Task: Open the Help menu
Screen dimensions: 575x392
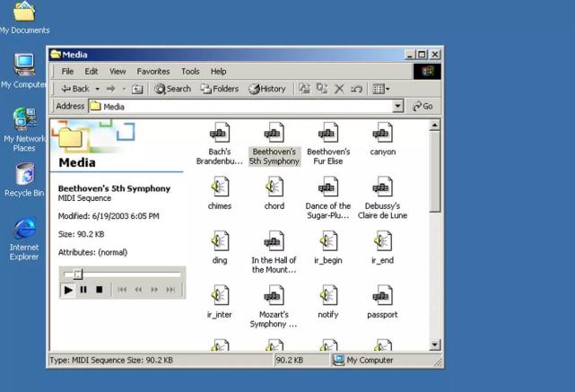Action: click(x=218, y=72)
